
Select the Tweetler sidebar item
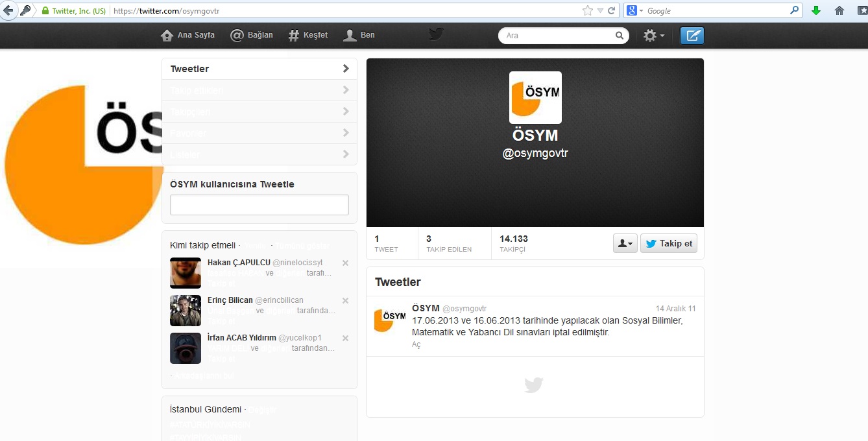(259, 69)
